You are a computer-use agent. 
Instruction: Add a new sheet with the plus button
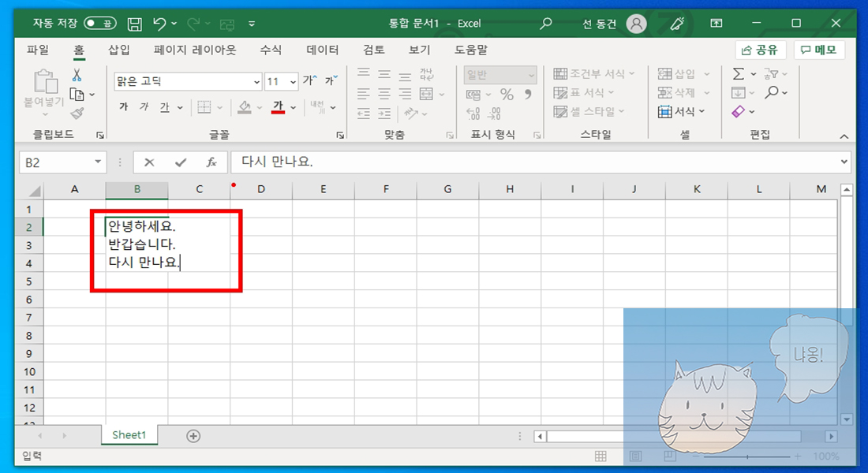pos(193,436)
